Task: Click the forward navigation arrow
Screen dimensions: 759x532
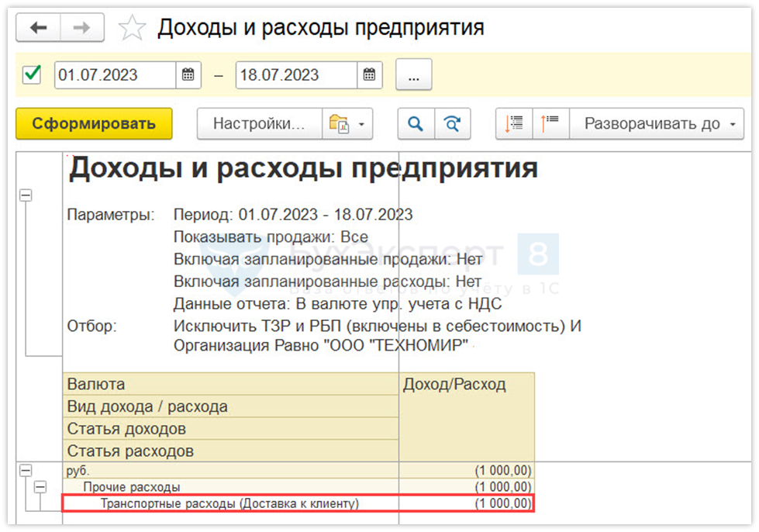Action: coord(81,29)
